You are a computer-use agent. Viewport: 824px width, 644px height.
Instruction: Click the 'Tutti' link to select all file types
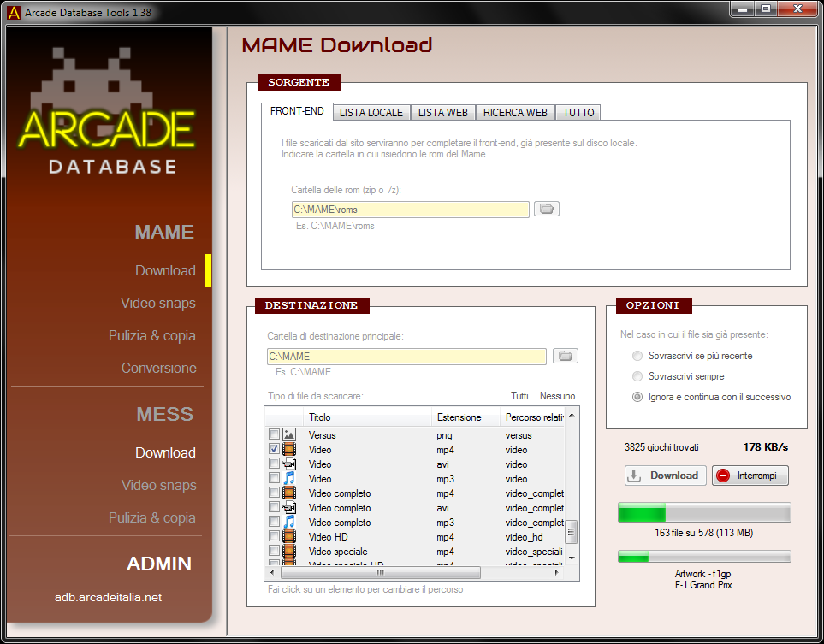click(519, 396)
